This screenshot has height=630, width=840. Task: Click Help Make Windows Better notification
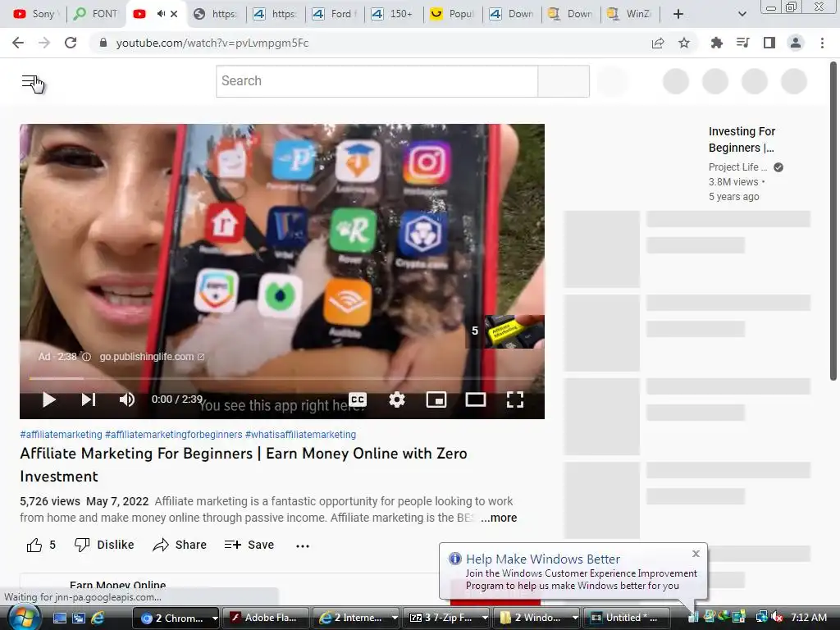573,571
